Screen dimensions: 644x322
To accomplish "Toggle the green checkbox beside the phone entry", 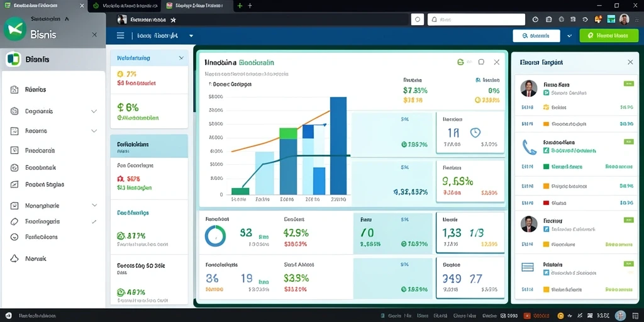I will coord(547,151).
